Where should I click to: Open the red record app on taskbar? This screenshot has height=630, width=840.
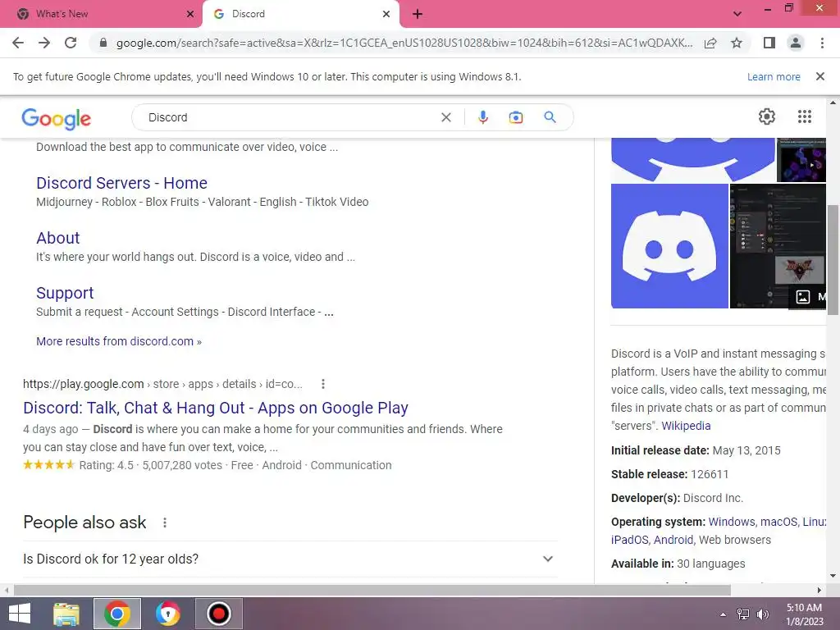point(218,614)
